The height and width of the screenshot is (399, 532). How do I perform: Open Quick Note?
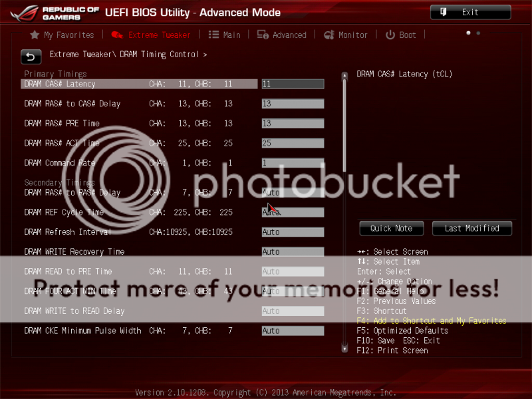pos(391,228)
